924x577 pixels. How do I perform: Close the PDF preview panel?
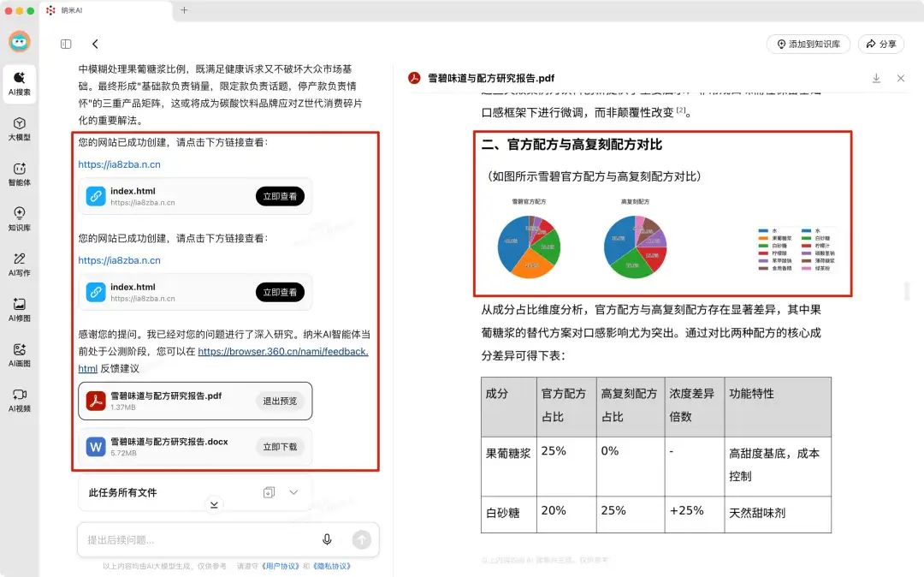[x=900, y=78]
